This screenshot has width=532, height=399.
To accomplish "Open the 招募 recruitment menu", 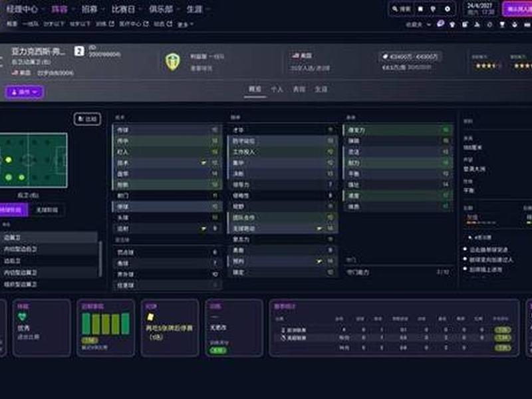I will 90,9.
